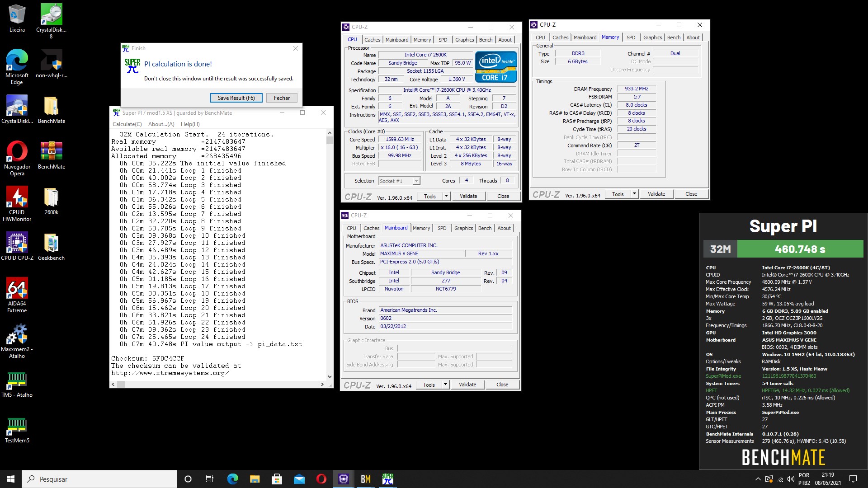
Task: Click Super PI vertical scrollbar down arrow
Action: [x=330, y=376]
